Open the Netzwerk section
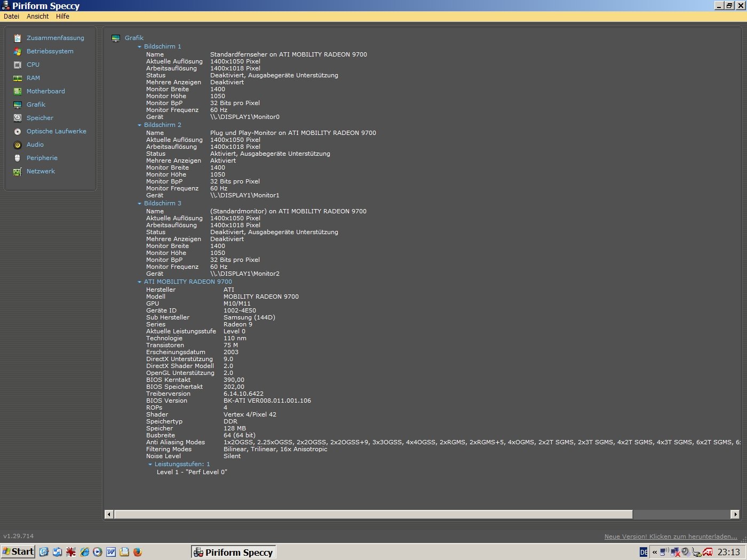This screenshot has width=747, height=560. coord(41,172)
